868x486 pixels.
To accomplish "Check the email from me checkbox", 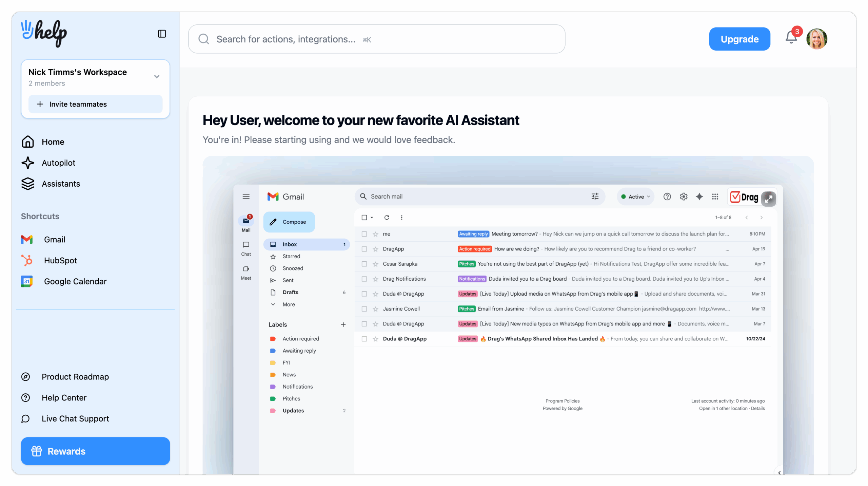I will [364, 234].
